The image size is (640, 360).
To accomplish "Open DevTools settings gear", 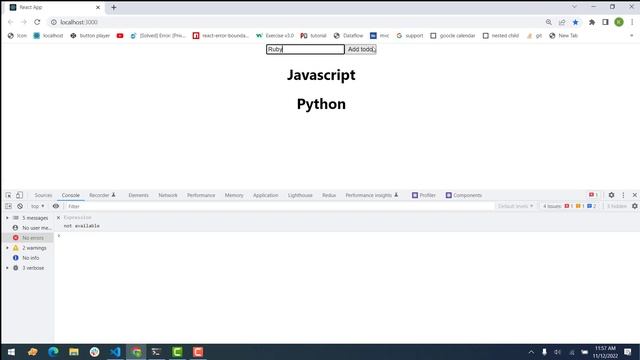I will pos(611,195).
